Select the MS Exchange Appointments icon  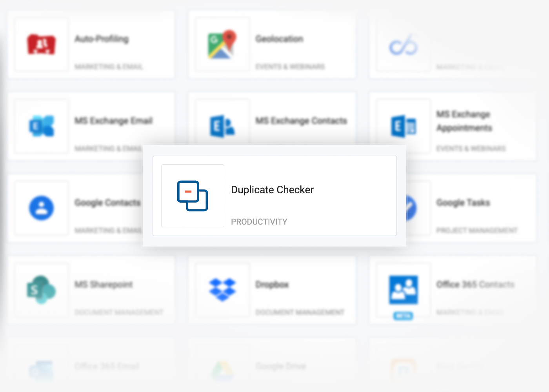(x=403, y=126)
